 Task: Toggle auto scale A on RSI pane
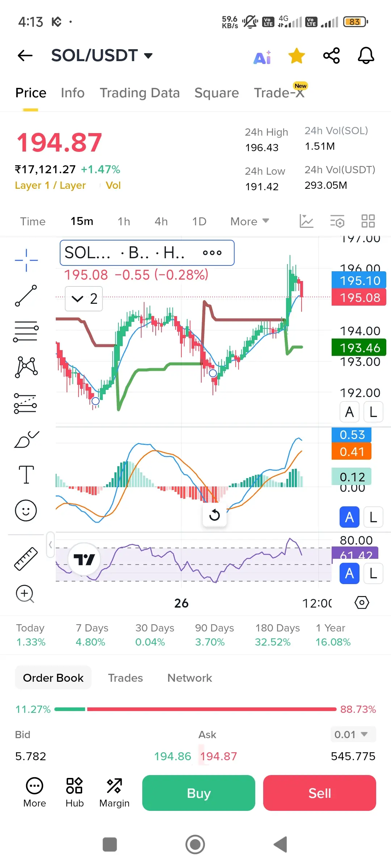pos(349,573)
